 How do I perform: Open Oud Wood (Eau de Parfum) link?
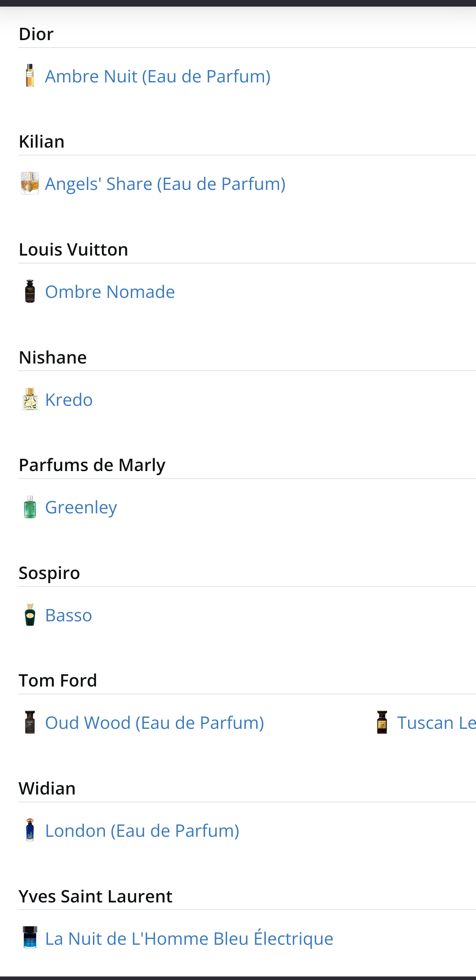[155, 723]
